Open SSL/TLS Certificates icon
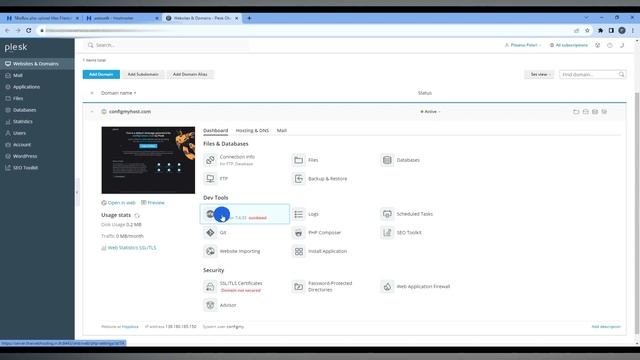The width and height of the screenshot is (640, 360). (x=210, y=287)
